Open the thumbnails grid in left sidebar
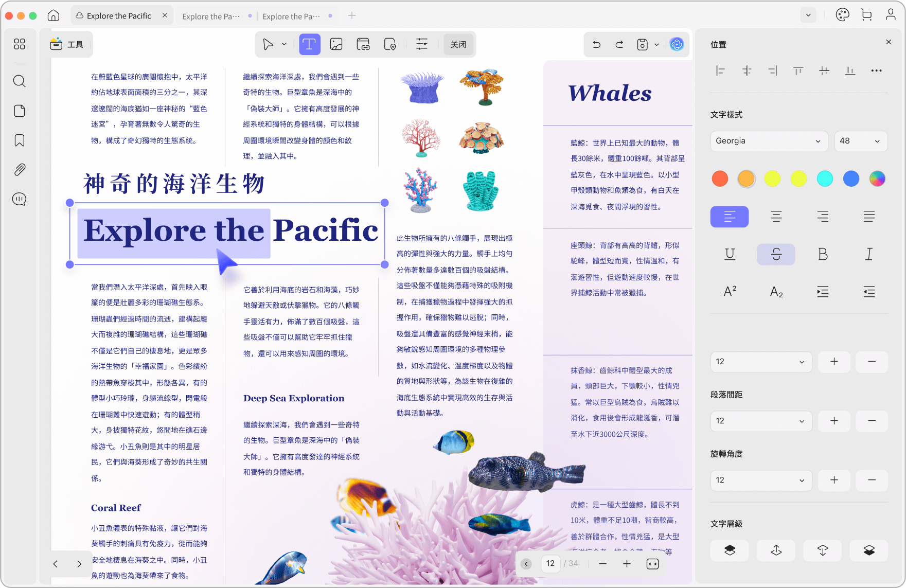906x588 pixels. pos(20,44)
